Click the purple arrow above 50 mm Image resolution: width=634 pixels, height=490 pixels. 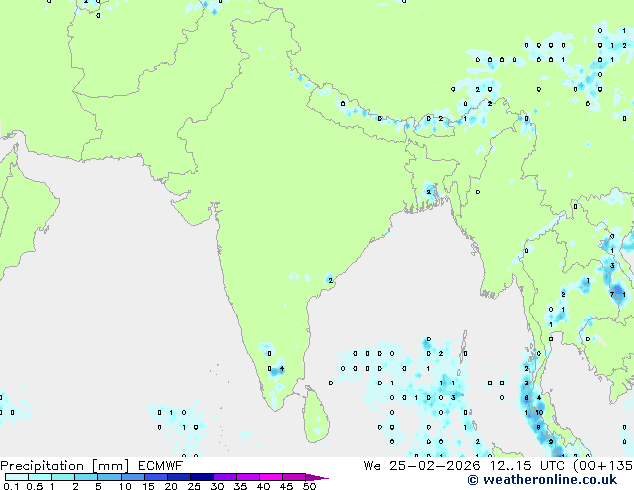click(x=317, y=477)
